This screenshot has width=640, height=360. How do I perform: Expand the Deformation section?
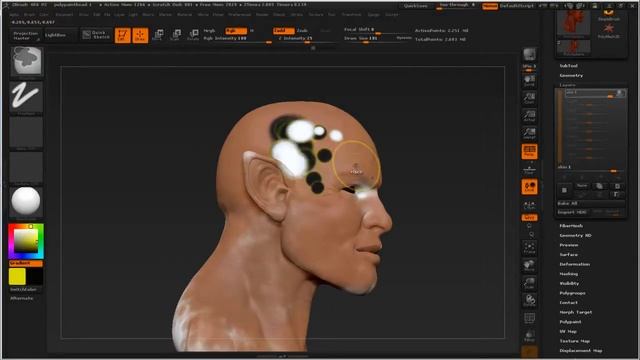tap(575, 264)
